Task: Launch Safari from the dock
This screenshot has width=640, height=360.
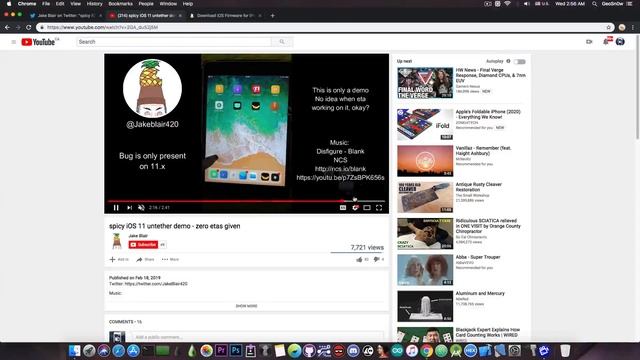Action: point(118,351)
